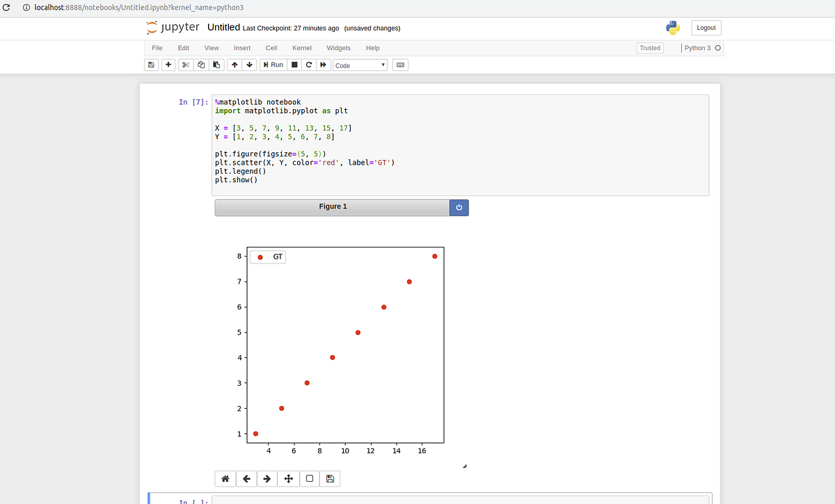Open the Code cell type dropdown
Screen dimensions: 835x504
point(359,65)
